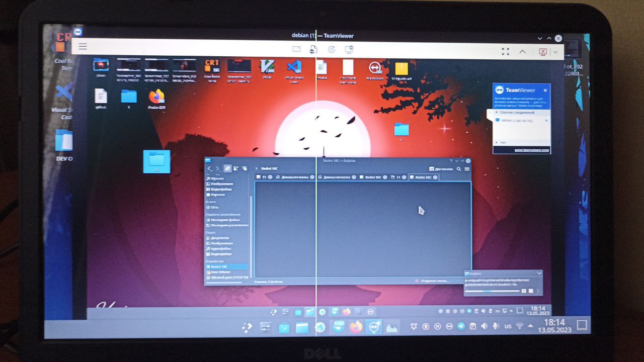Switch the us keyboard layout in the local tray
The image size is (644, 362).
coord(508,326)
